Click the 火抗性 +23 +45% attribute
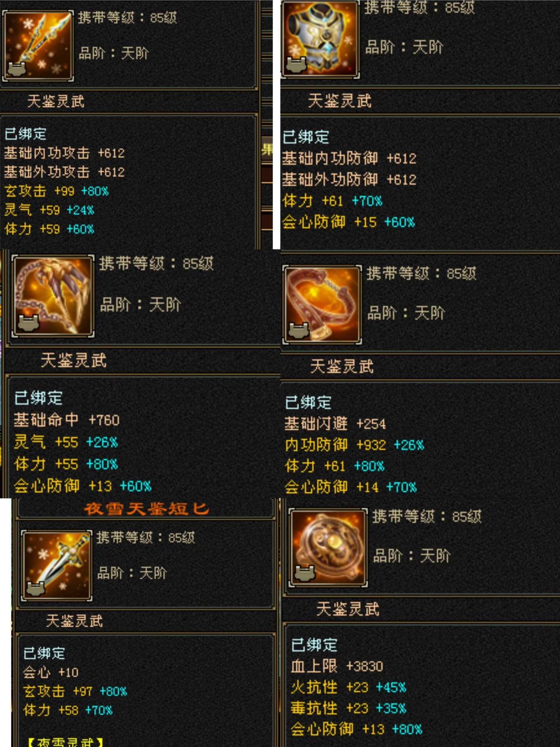 348,687
